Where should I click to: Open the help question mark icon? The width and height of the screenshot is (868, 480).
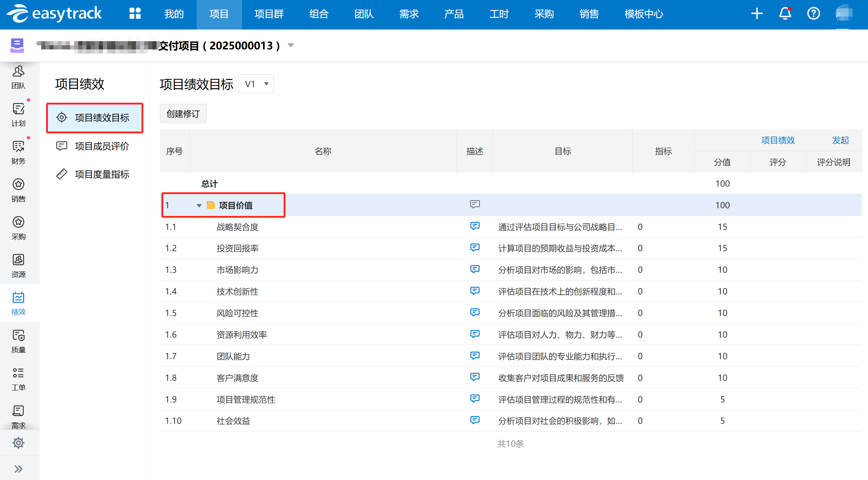coord(813,14)
